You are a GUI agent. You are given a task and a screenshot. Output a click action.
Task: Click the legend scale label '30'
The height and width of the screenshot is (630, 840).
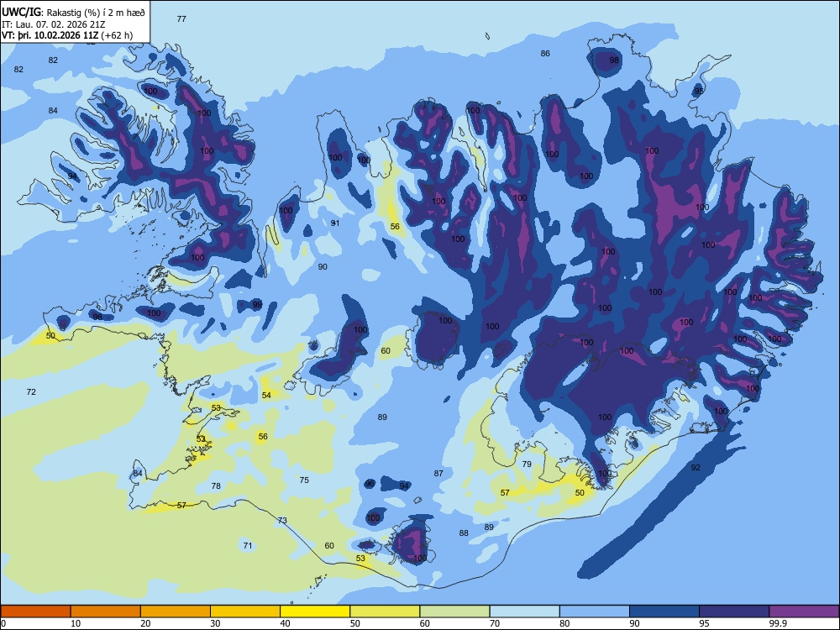[x=215, y=623]
